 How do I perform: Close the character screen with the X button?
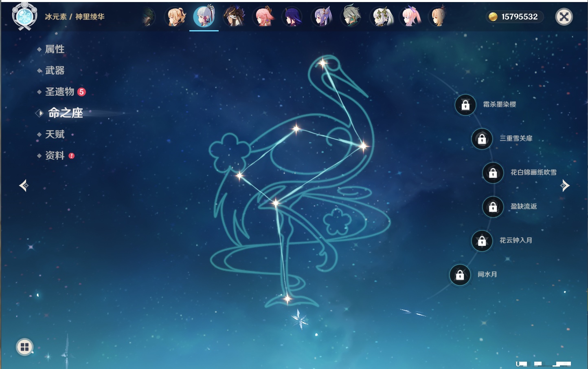coord(564,17)
